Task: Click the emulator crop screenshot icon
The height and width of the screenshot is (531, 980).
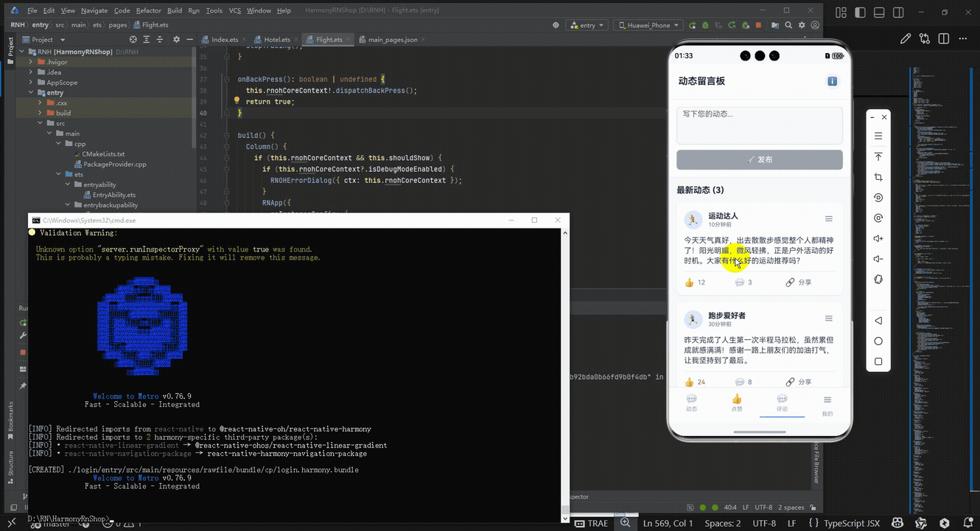Action: (x=878, y=178)
